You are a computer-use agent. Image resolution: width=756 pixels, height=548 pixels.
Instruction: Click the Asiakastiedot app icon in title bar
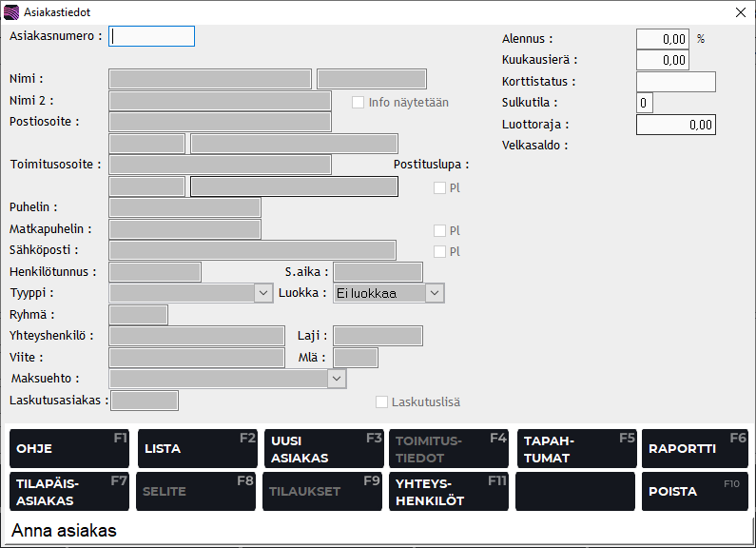point(11,12)
